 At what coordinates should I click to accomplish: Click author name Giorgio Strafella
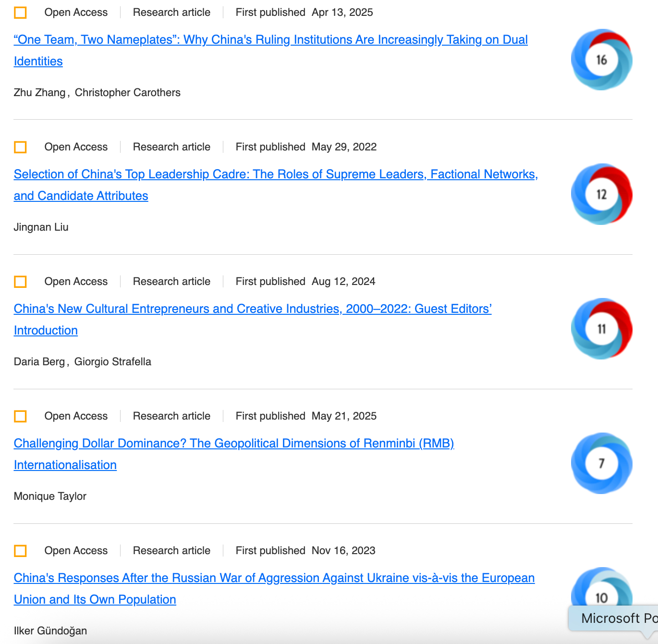(x=112, y=362)
